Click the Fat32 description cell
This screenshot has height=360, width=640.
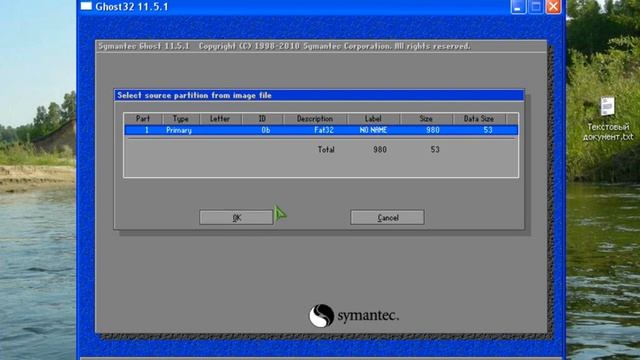click(x=324, y=130)
